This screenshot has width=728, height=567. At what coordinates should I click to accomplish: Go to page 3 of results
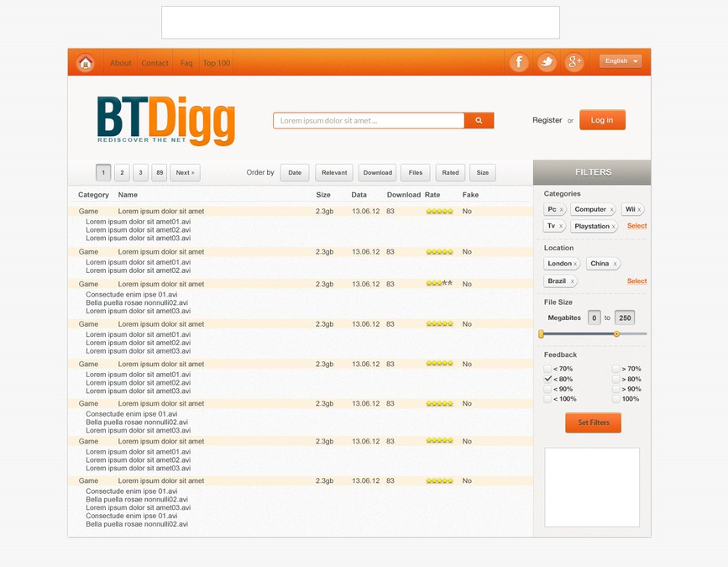pos(140,172)
